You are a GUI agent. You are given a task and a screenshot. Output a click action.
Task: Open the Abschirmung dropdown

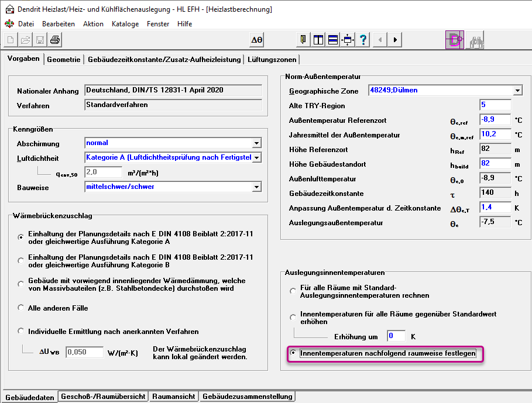(256, 143)
